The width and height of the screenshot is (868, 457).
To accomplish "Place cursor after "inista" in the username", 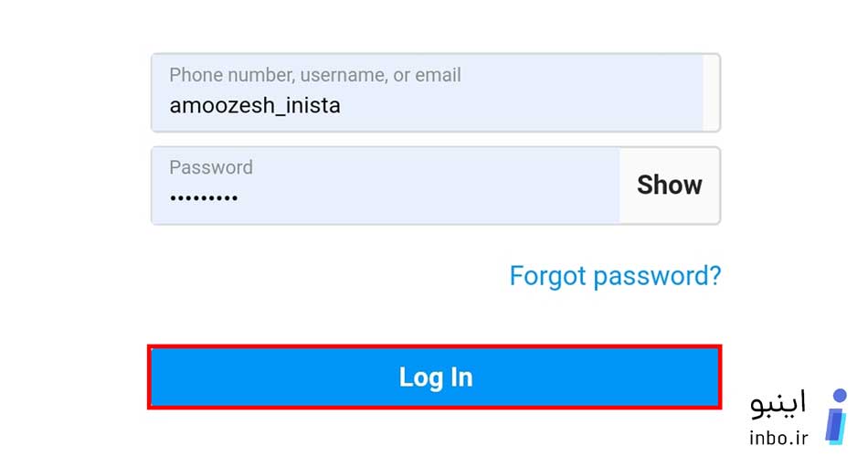I will (x=342, y=105).
